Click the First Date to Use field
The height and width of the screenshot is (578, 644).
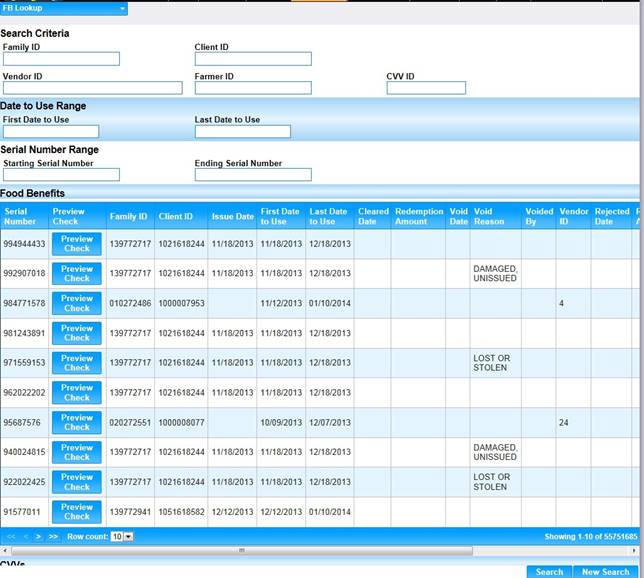pyautogui.click(x=51, y=132)
